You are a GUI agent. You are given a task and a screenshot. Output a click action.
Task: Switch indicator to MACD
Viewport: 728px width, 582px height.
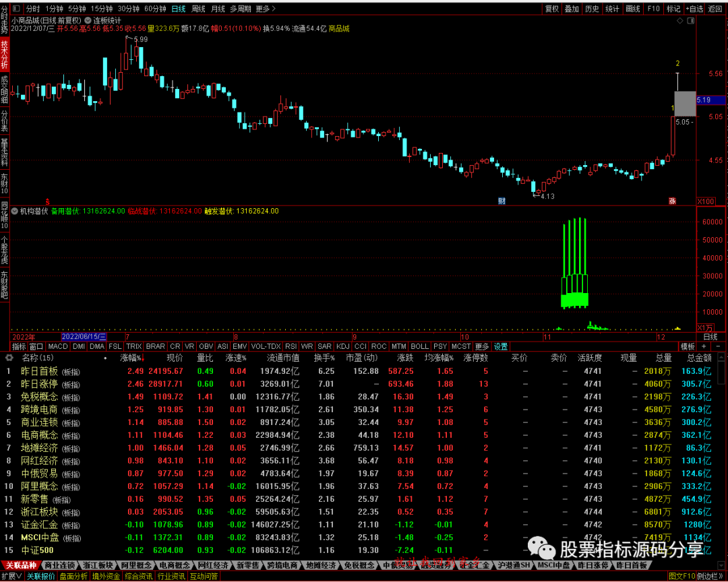[x=58, y=347]
